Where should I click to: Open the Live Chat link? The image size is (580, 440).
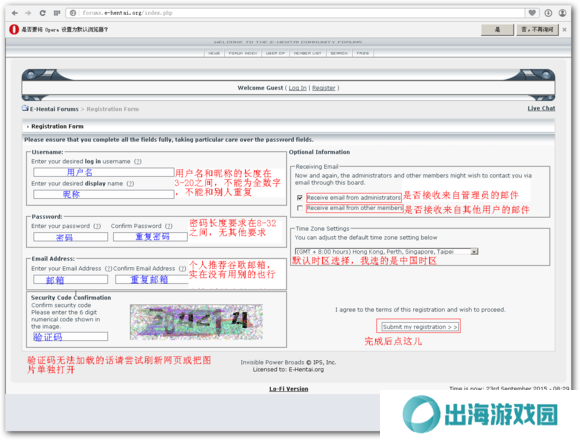tap(541, 108)
